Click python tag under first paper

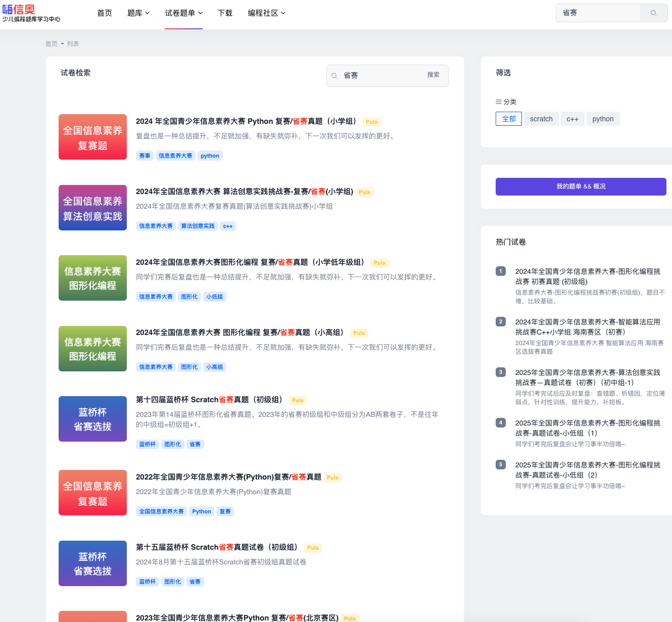tap(210, 156)
